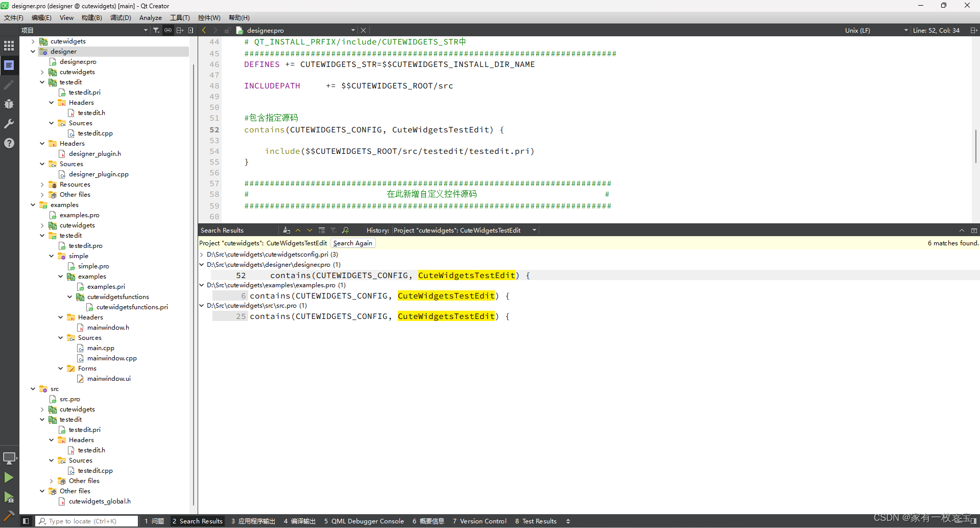Image resolution: width=980 pixels, height=528 pixels.
Task: Clear search results with broom icon
Action: pyautogui.click(x=286, y=230)
